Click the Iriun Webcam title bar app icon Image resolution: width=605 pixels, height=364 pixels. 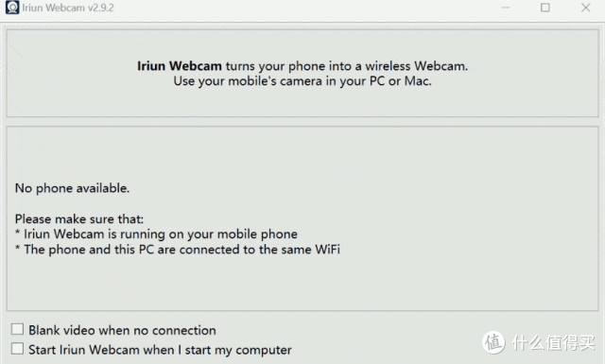pos(12,8)
